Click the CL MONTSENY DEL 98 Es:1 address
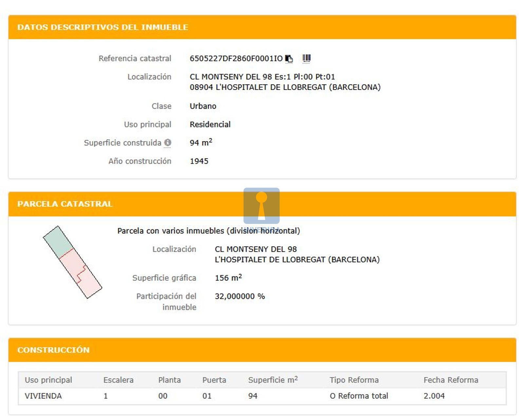 coord(262,77)
